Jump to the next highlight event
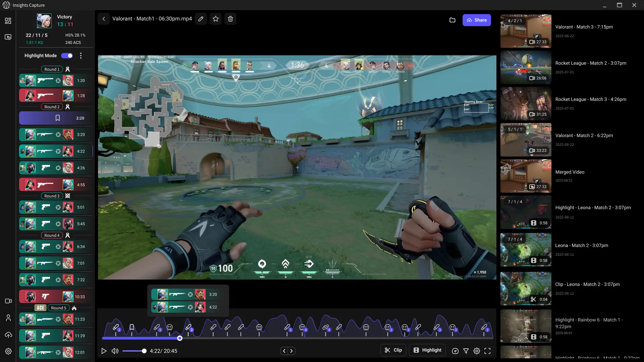 [291, 351]
